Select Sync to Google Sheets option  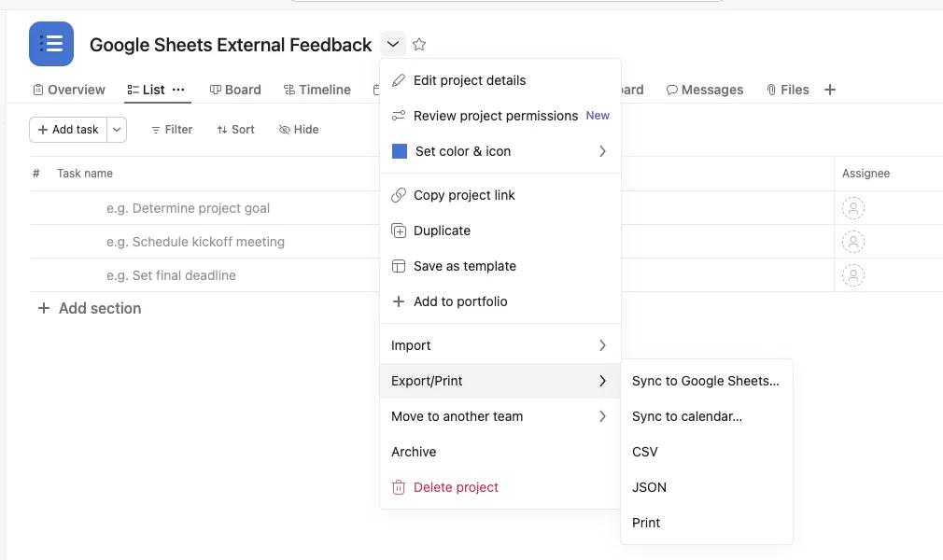(x=705, y=381)
